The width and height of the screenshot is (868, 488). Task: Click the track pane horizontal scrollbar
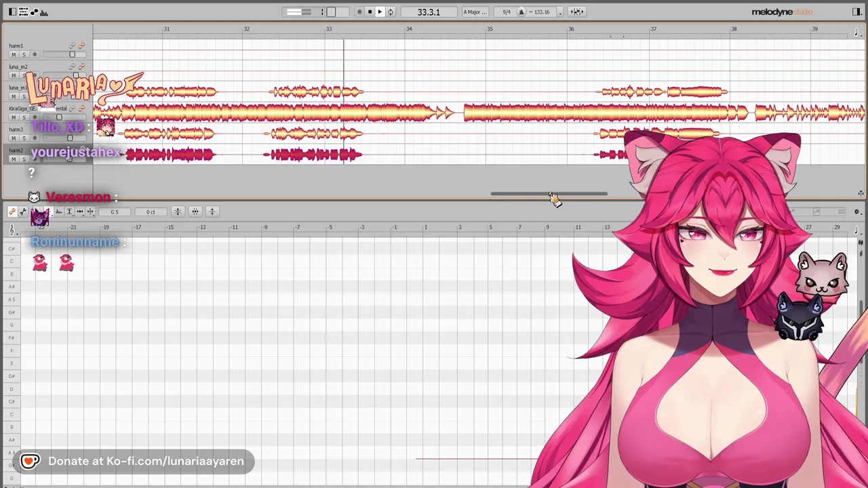(x=549, y=194)
